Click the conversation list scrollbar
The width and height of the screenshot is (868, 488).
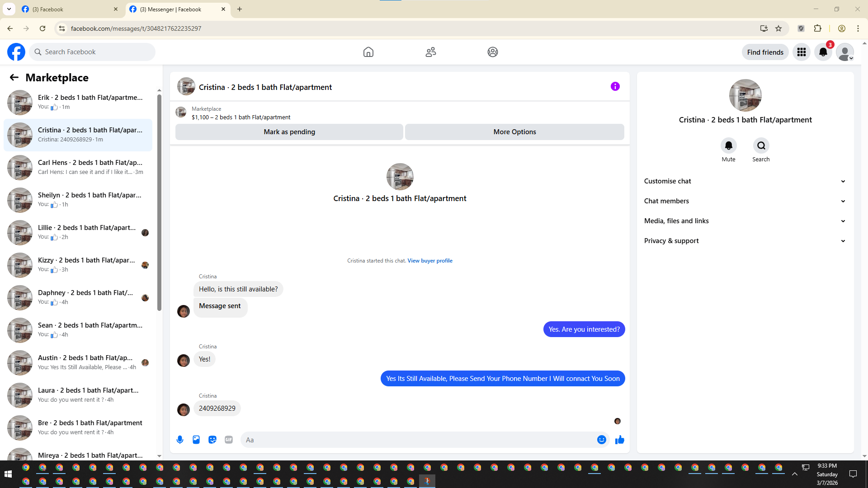pos(159,202)
